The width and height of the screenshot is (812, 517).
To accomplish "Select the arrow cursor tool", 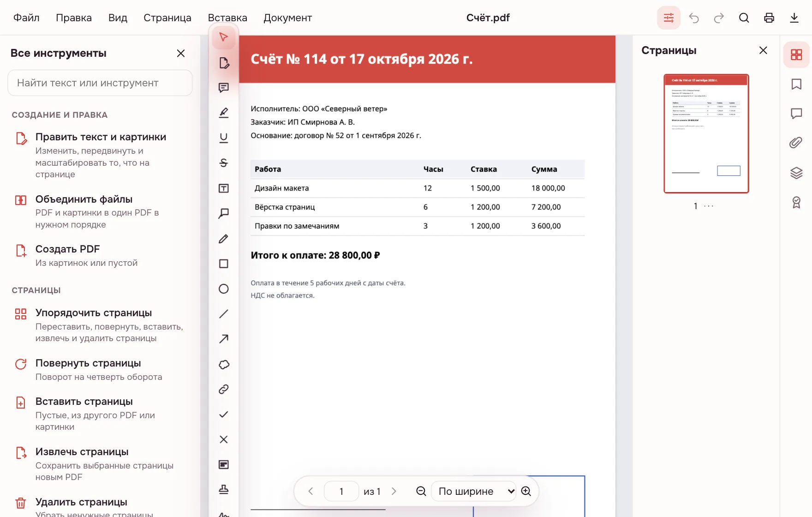I will pyautogui.click(x=224, y=37).
